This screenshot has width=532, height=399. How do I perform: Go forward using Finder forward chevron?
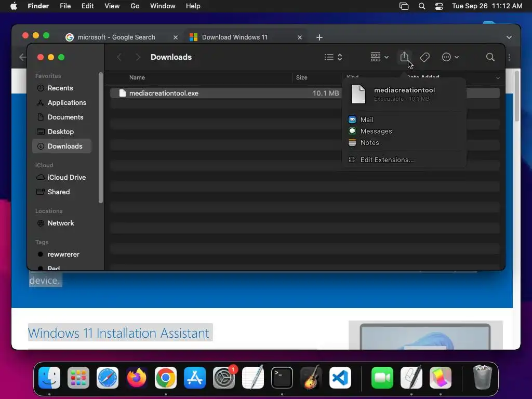tap(137, 57)
